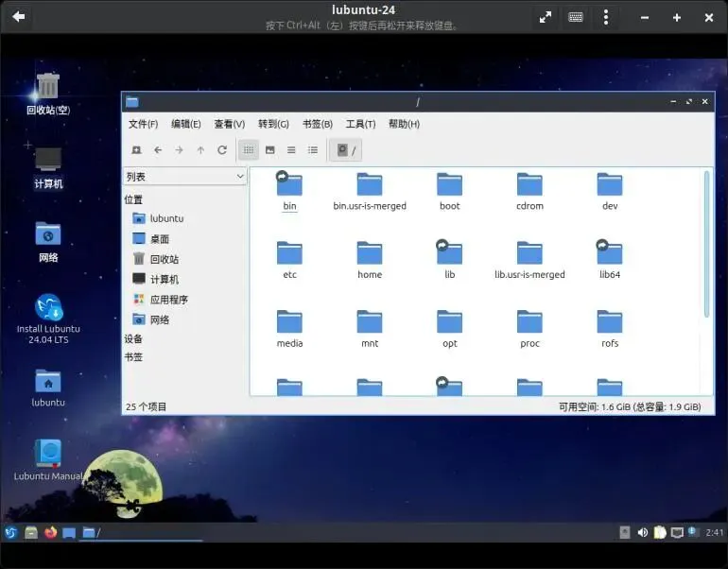Screen dimensions: 728x569
Task: Open the Lubuntu start menu
Action: (10, 532)
